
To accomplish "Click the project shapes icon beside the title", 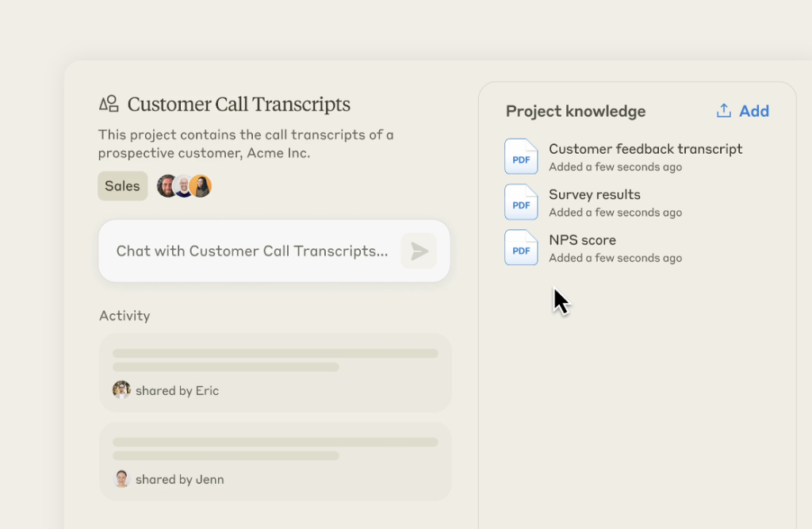I will click(109, 104).
